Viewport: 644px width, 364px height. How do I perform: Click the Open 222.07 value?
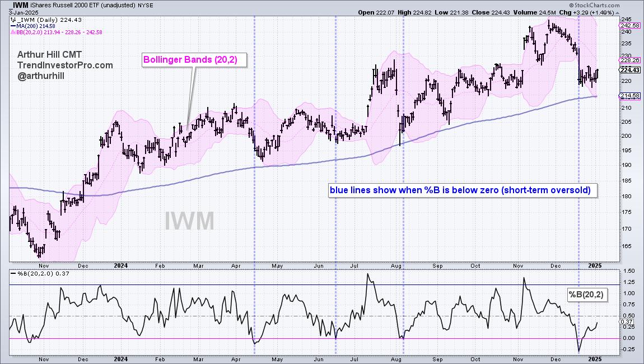[376, 12]
